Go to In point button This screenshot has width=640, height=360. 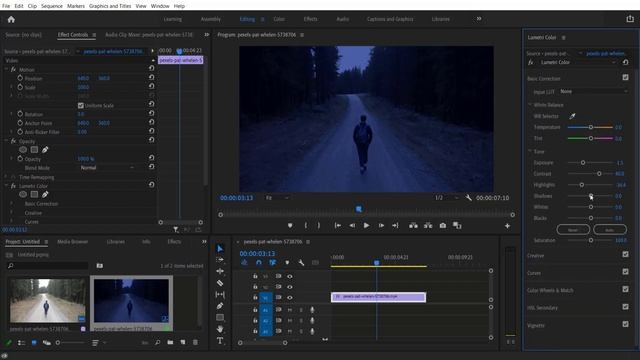338,225
